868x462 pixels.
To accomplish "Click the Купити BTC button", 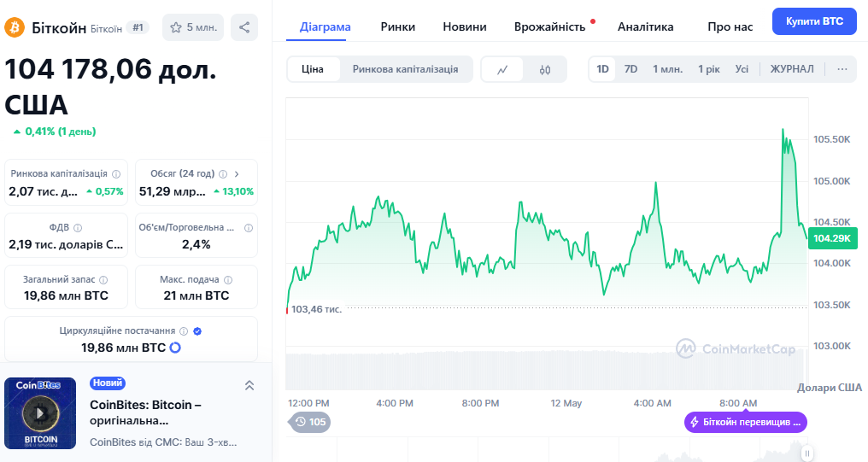I will pyautogui.click(x=814, y=21).
